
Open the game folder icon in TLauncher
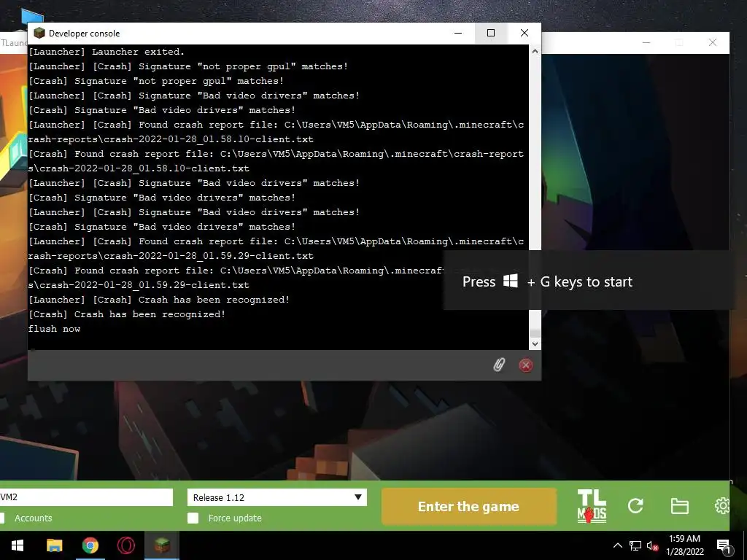(679, 506)
